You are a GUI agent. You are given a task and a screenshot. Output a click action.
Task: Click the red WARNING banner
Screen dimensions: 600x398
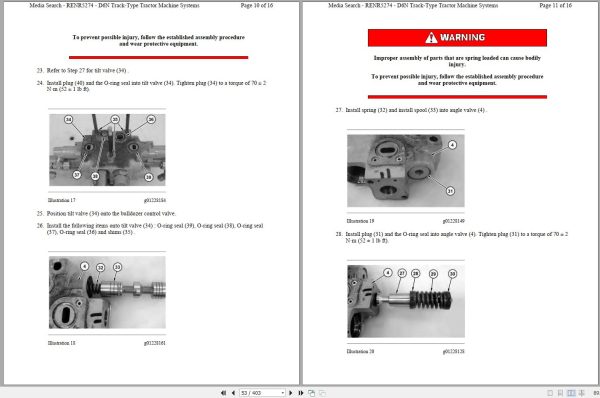457,38
